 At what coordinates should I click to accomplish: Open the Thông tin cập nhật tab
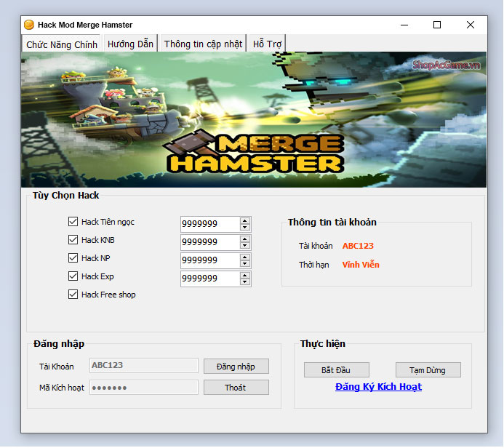pyautogui.click(x=203, y=44)
